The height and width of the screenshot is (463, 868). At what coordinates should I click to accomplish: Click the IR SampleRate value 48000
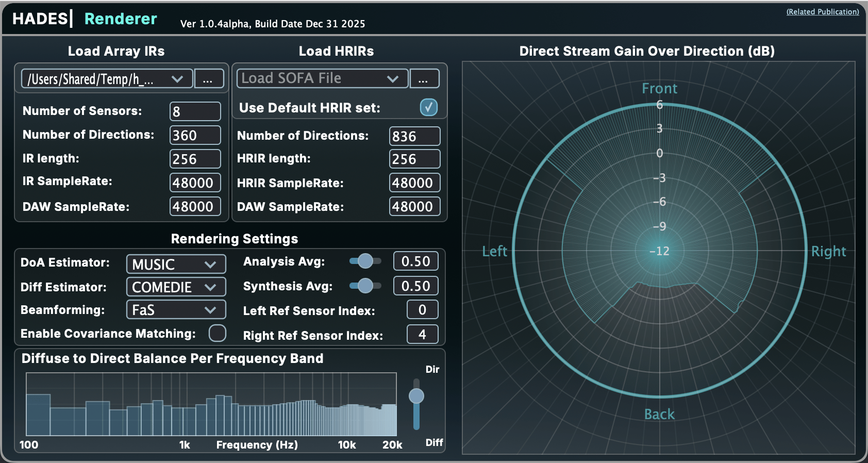pyautogui.click(x=195, y=183)
